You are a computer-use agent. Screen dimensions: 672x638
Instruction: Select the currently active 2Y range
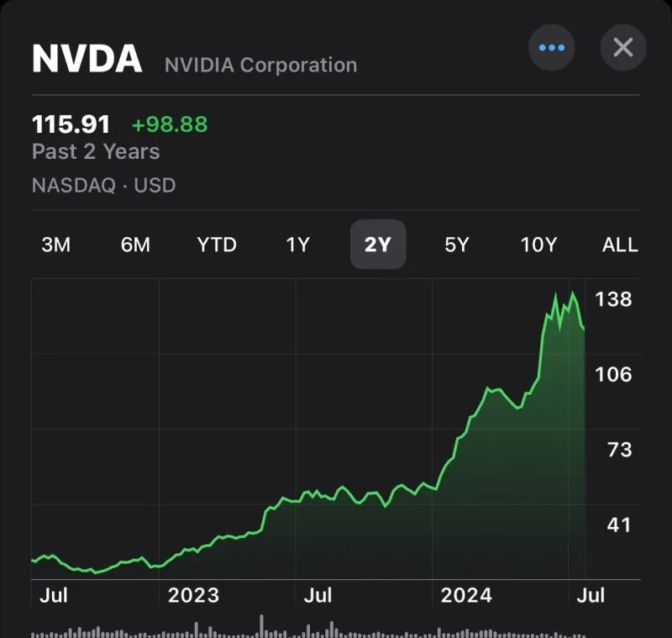click(377, 245)
